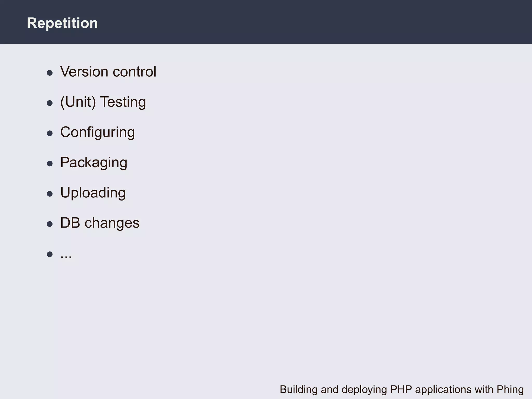
Task: Click the bullet dot before Packaging
Action: [x=50, y=164]
